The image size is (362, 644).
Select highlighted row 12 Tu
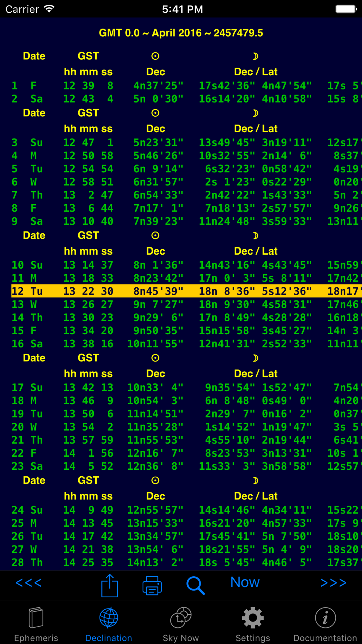186,291
